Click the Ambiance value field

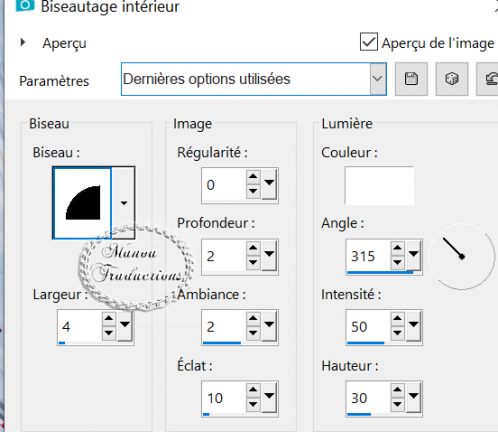pyautogui.click(x=224, y=327)
